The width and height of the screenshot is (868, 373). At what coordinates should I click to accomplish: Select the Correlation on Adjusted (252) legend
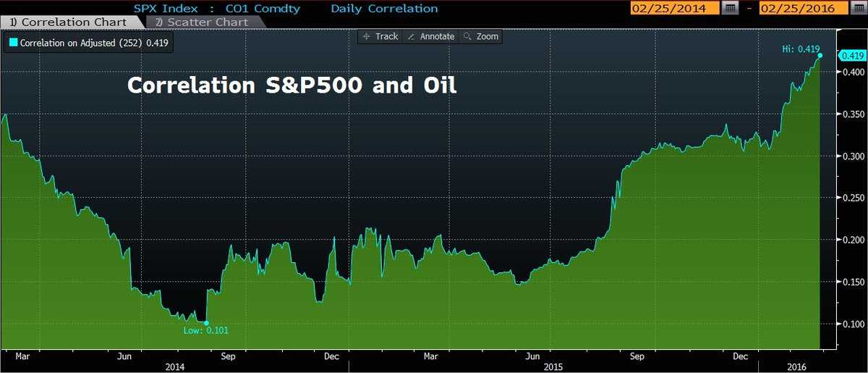pyautogui.click(x=90, y=43)
